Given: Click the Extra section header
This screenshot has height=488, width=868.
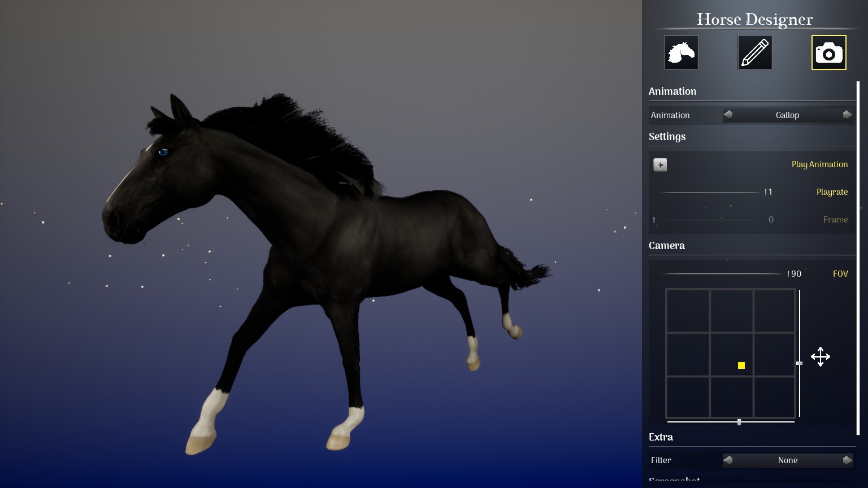Looking at the screenshot, I should [661, 437].
